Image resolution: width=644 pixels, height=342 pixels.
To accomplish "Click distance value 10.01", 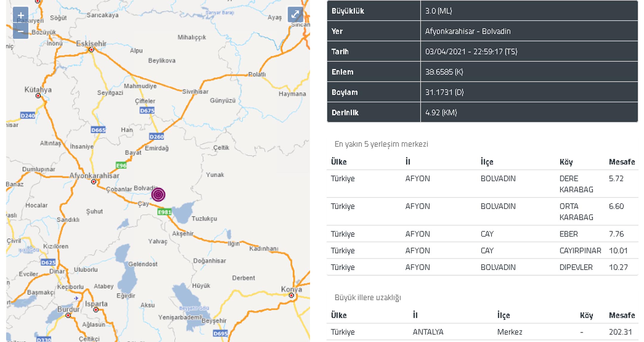I will point(618,250).
